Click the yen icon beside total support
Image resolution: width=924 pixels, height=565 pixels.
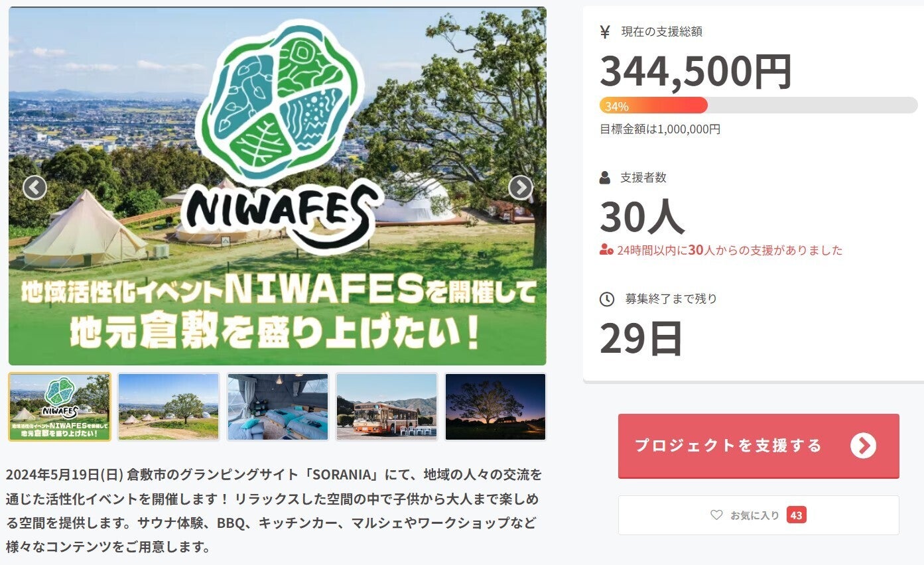click(x=604, y=31)
